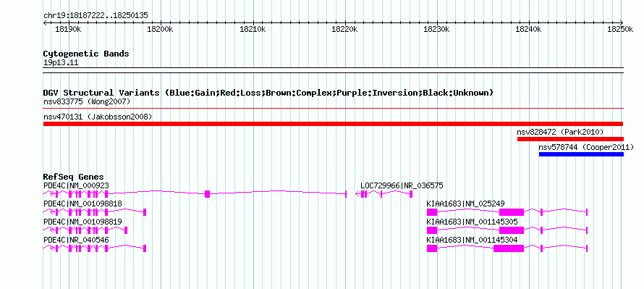Select transcript label KIAA1683|NM_001145305
This screenshot has width=644, height=289.
click(x=472, y=222)
